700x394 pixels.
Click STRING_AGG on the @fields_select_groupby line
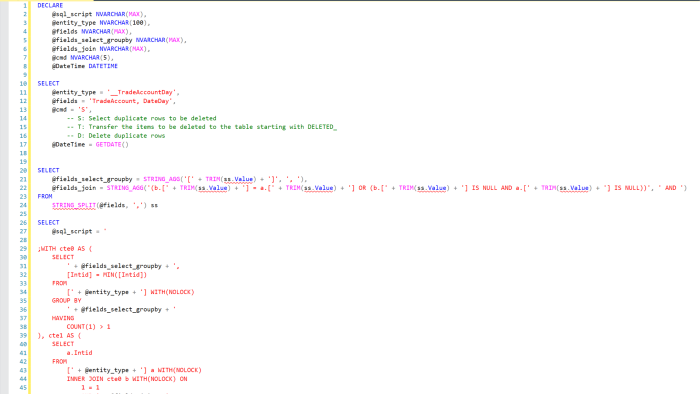coord(161,179)
